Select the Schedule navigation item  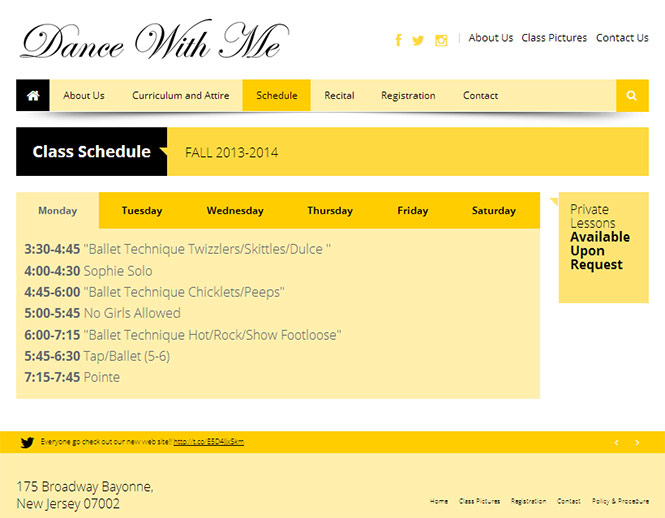click(277, 95)
